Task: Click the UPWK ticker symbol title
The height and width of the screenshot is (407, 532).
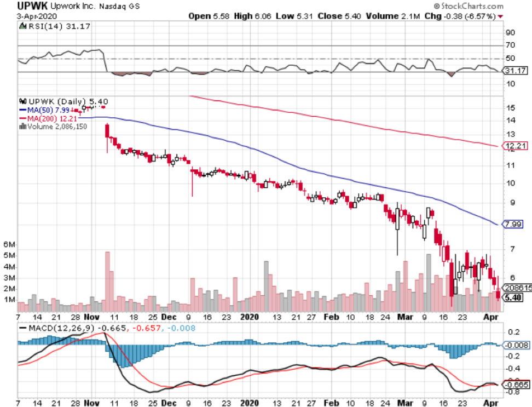Action: tap(33, 6)
